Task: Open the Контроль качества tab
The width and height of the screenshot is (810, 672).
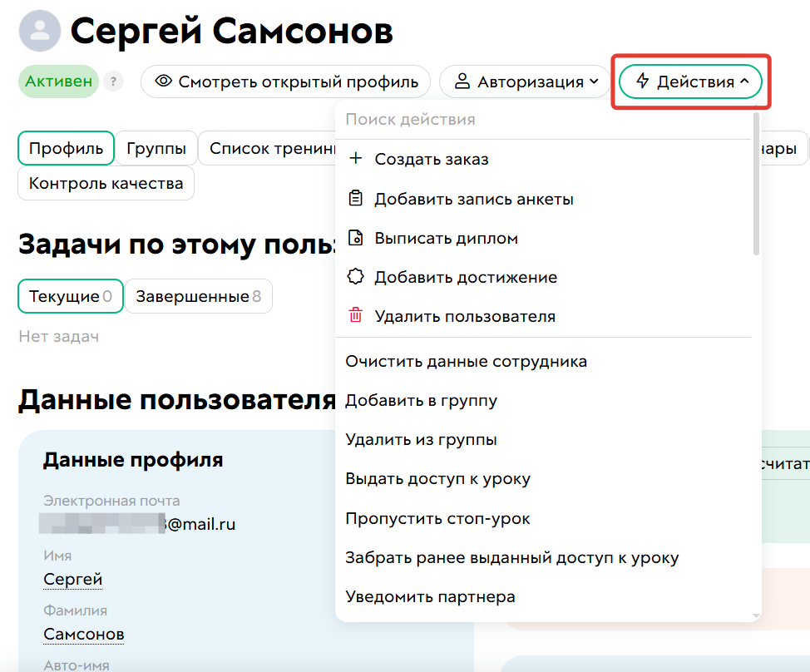Action: (106, 182)
